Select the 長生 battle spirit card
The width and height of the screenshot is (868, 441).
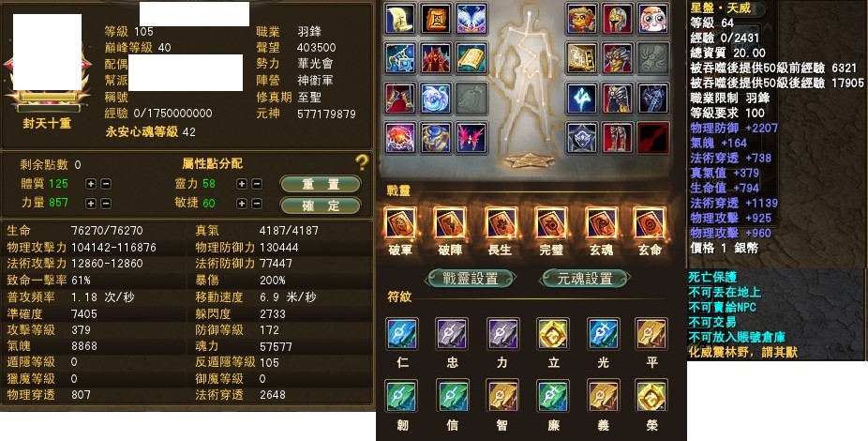(501, 224)
